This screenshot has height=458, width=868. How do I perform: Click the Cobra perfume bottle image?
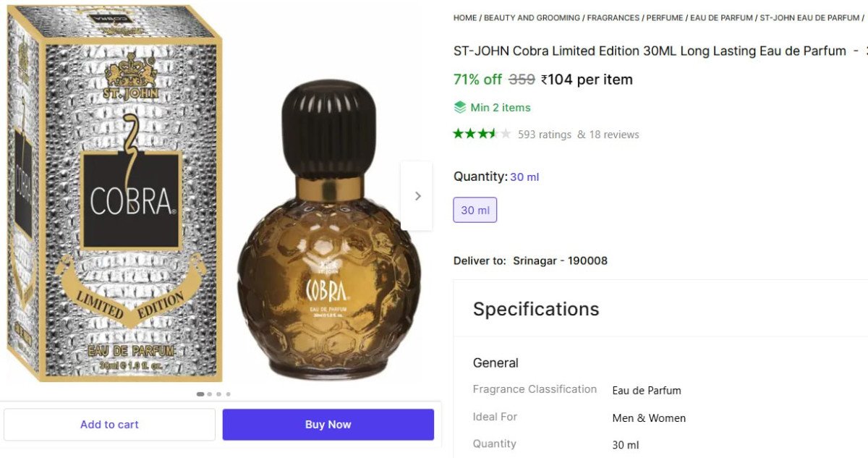(329, 239)
